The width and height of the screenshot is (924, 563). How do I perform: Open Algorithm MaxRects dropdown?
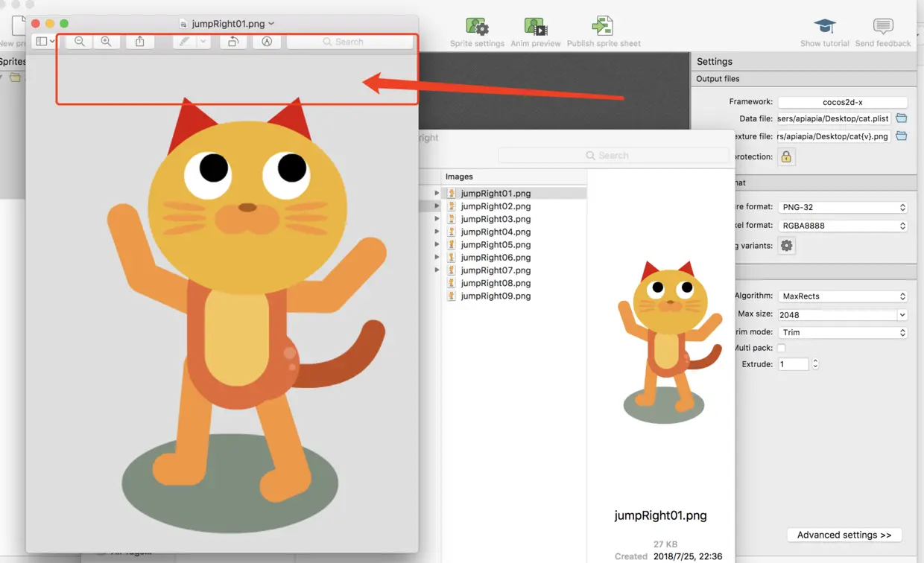pos(843,296)
